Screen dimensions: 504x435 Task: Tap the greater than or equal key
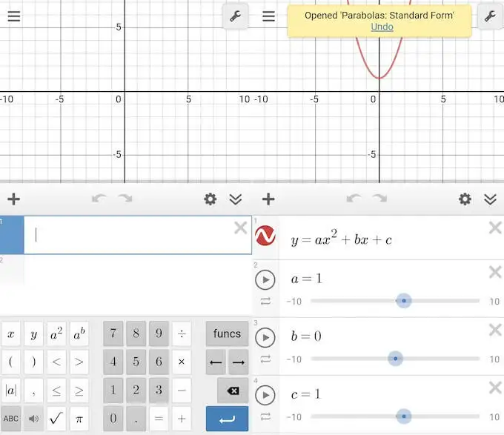[79, 391]
